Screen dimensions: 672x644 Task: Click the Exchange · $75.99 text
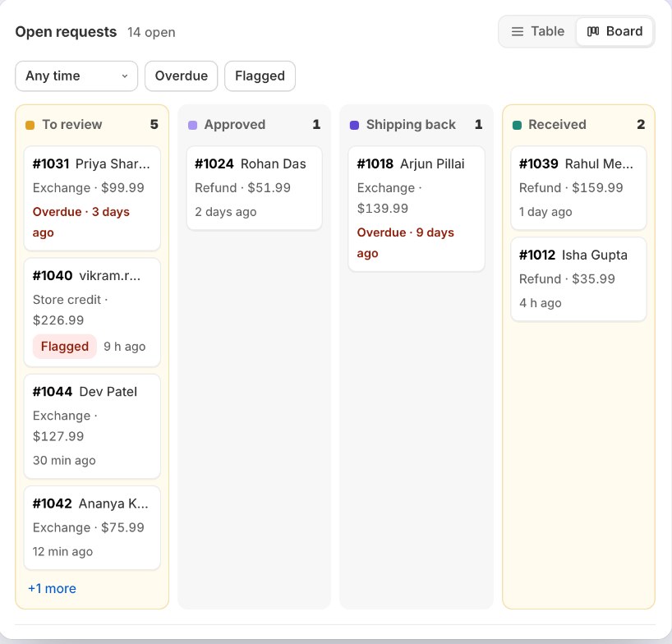[88, 527]
